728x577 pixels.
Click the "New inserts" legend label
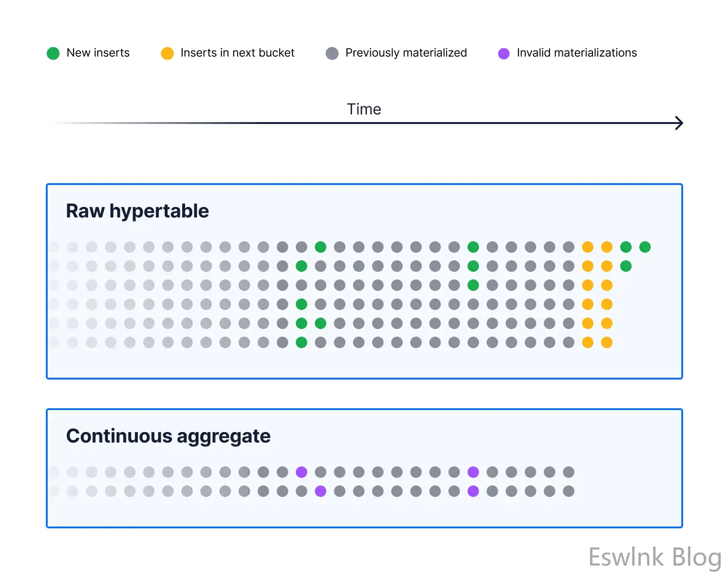click(x=98, y=53)
